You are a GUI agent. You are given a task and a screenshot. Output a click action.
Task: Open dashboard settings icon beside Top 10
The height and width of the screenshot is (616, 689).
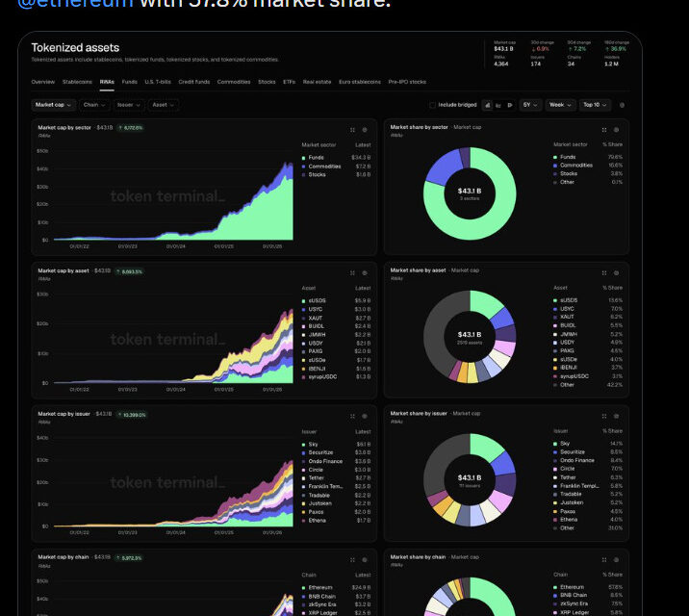622,105
